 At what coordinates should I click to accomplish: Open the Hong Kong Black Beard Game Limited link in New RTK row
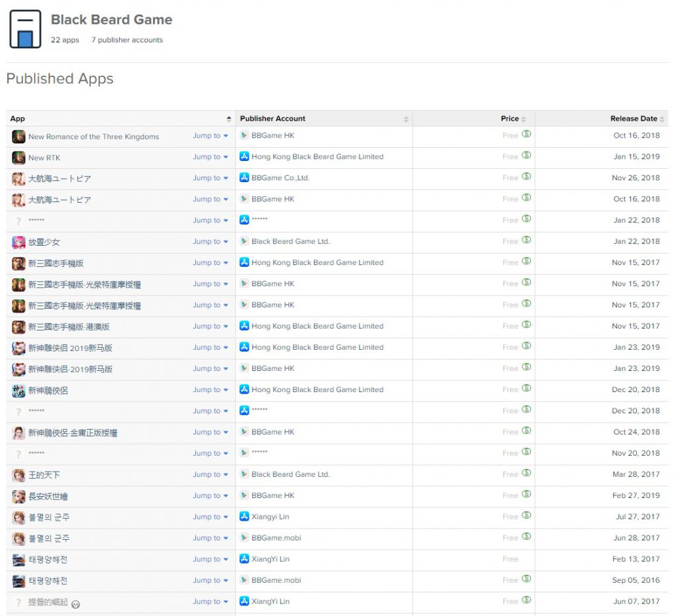coord(317,157)
